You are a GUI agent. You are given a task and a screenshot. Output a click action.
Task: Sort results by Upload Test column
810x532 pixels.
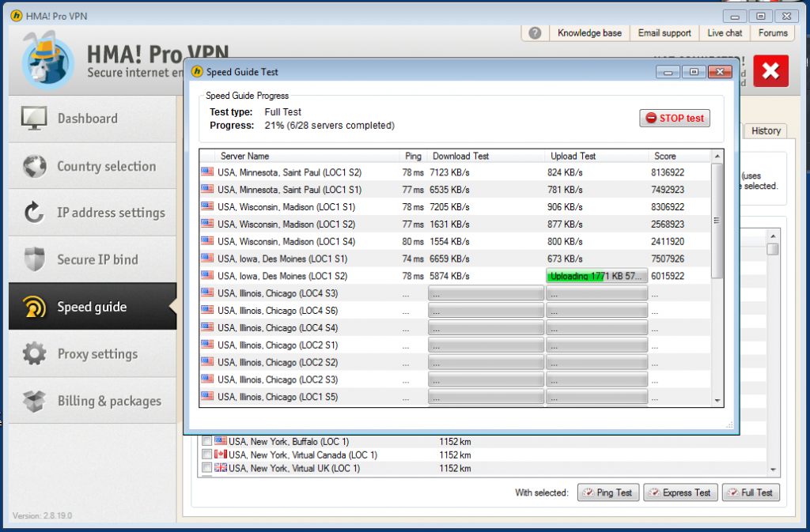point(596,156)
